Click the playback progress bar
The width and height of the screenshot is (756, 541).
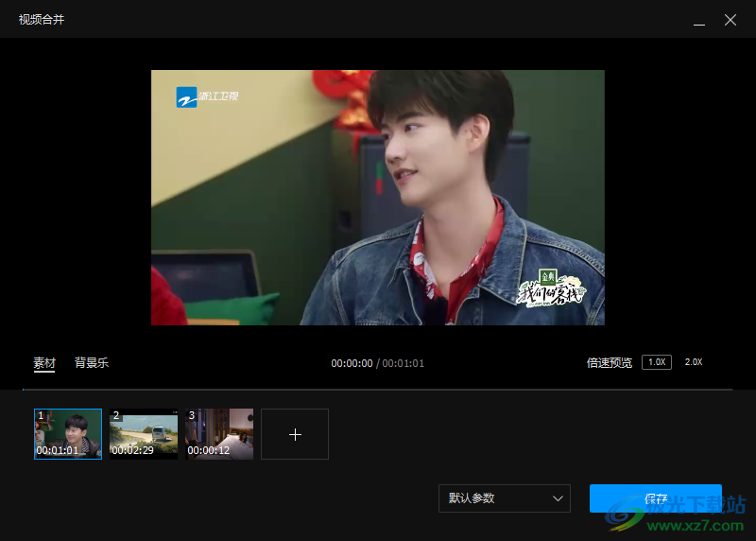click(377, 389)
